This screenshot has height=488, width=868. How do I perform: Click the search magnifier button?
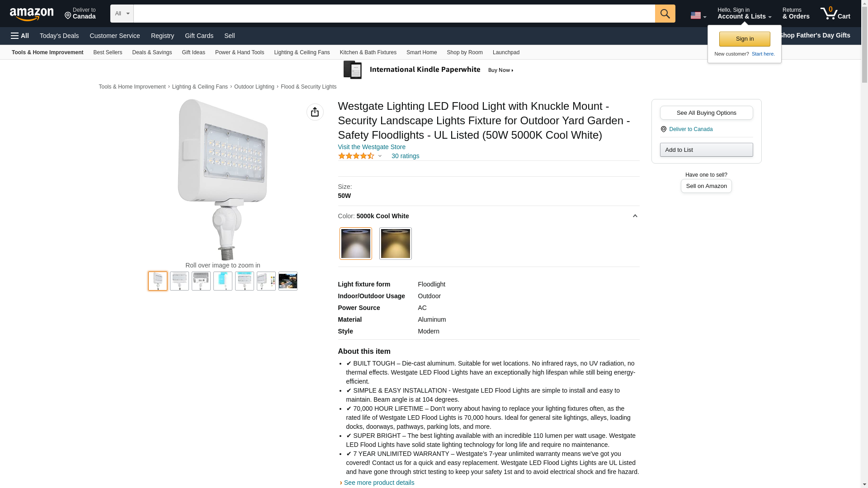665,14
